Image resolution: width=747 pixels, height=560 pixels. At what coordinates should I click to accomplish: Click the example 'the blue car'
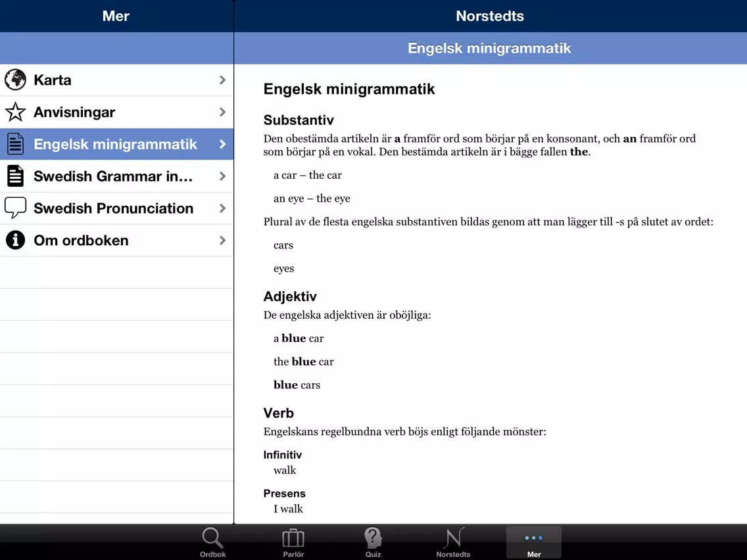coord(304,362)
